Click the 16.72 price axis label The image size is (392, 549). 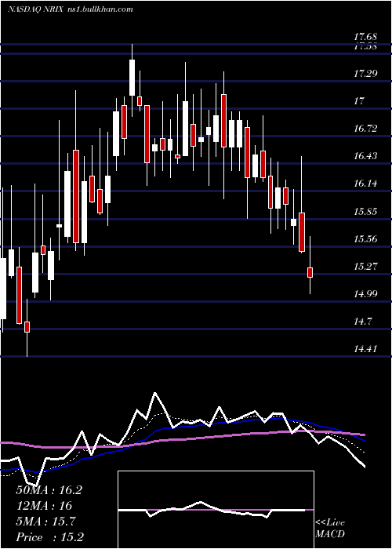(x=365, y=129)
